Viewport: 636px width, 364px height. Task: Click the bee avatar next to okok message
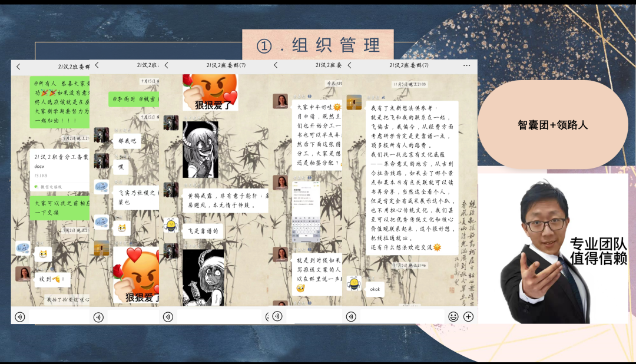tap(354, 284)
